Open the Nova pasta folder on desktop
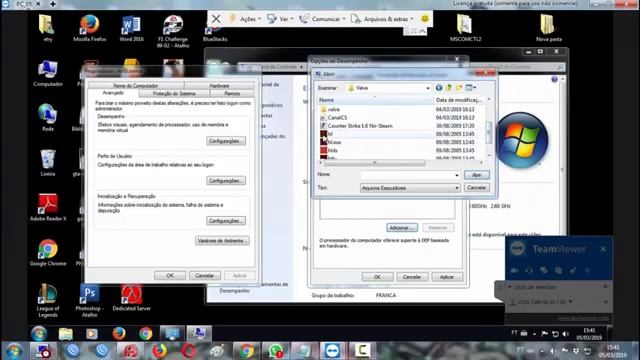This screenshot has height=360, width=640. coord(549,28)
